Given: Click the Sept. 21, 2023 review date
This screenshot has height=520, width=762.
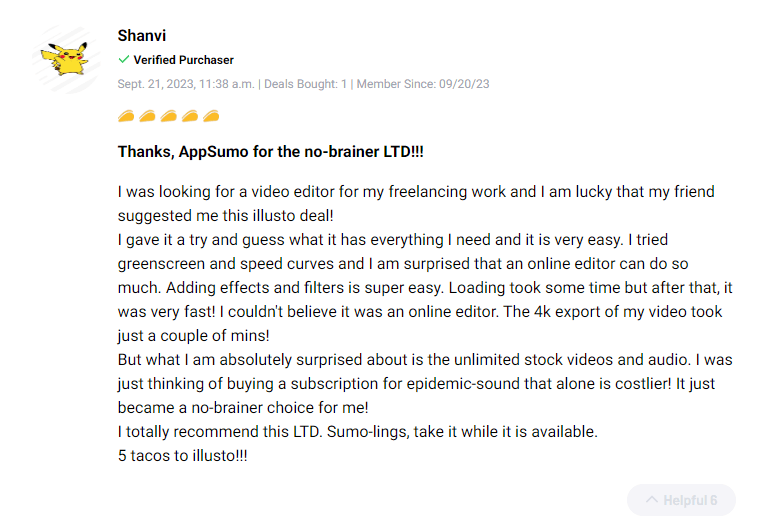Looking at the screenshot, I should [x=186, y=84].
